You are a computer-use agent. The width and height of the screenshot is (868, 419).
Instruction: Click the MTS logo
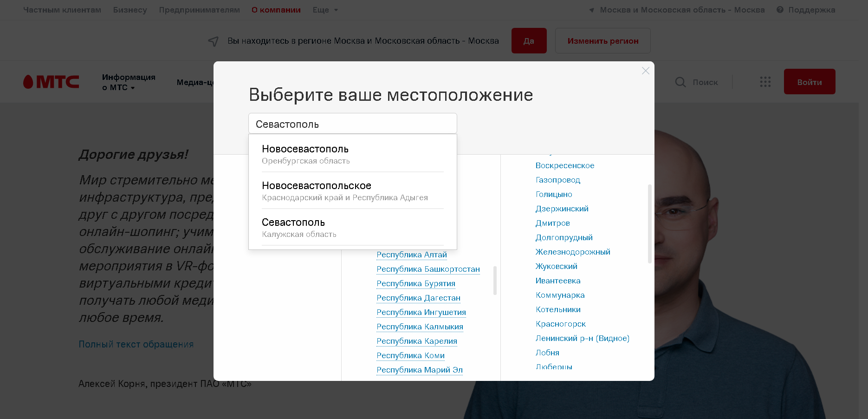pos(51,82)
